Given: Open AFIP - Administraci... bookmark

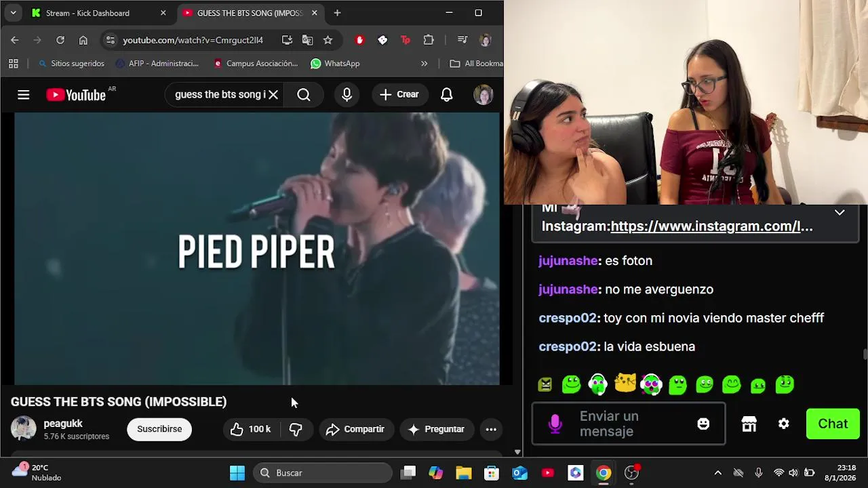Looking at the screenshot, I should [x=157, y=64].
